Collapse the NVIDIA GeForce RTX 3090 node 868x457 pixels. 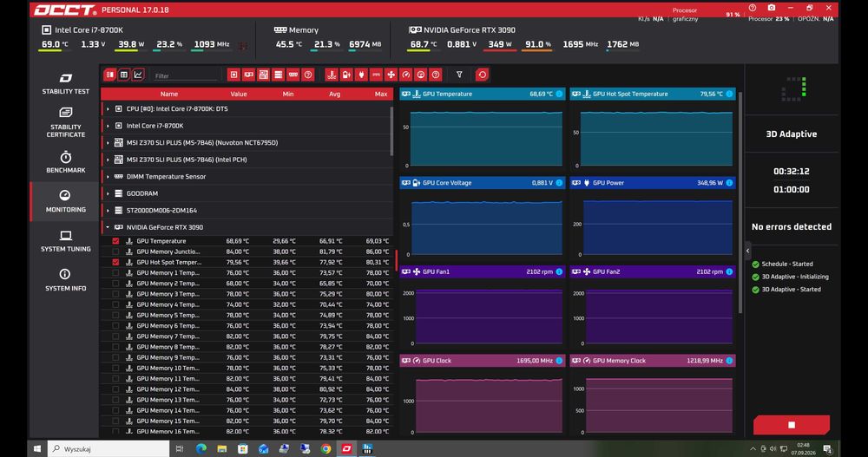[108, 227]
